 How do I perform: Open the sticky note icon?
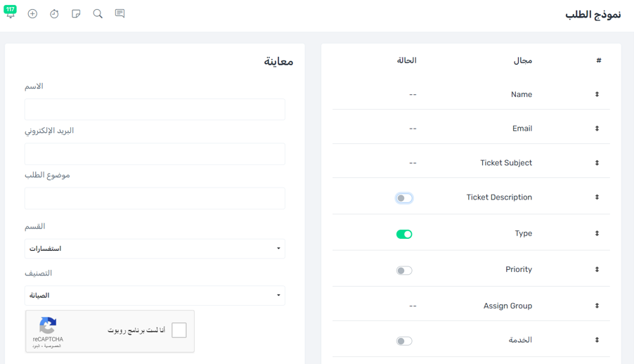76,14
